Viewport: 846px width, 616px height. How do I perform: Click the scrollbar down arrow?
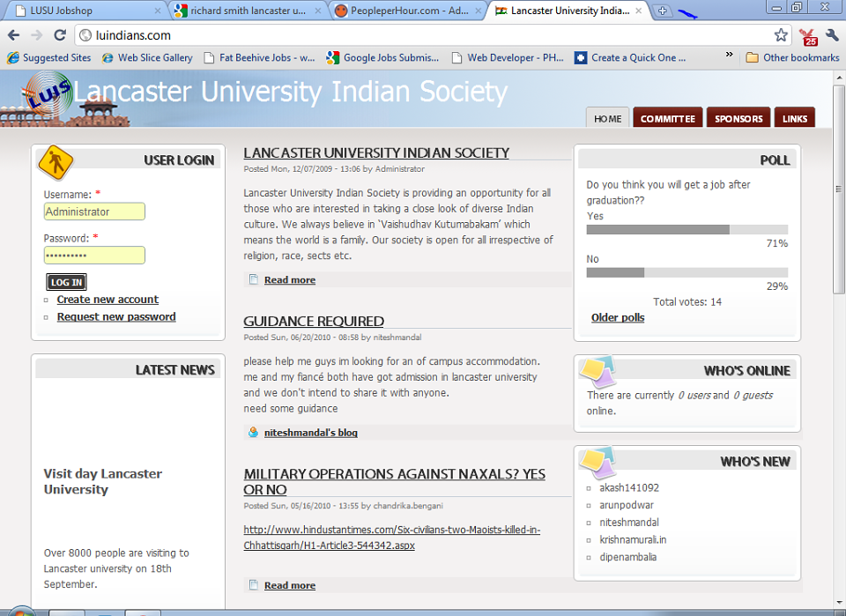838,602
